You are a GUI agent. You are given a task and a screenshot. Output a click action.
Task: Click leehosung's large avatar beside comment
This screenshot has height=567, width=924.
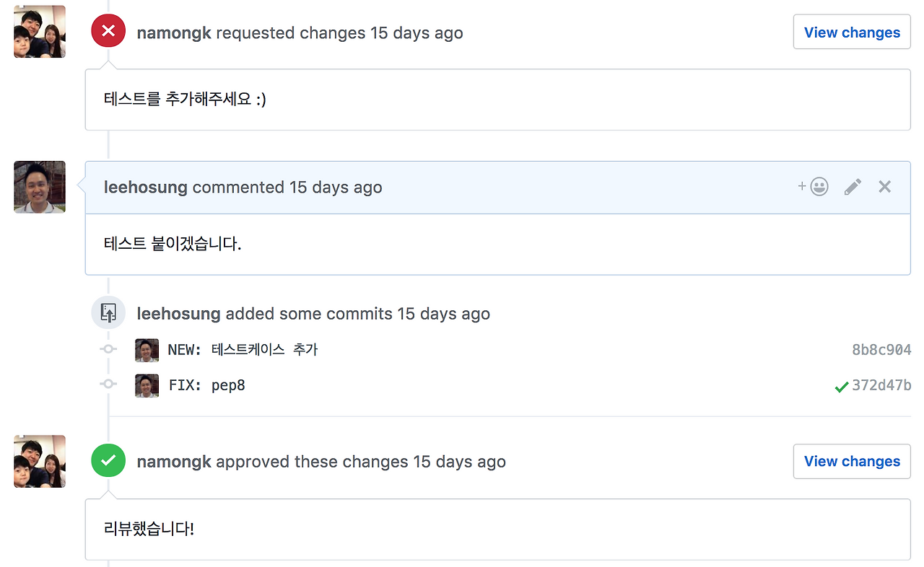coord(40,187)
